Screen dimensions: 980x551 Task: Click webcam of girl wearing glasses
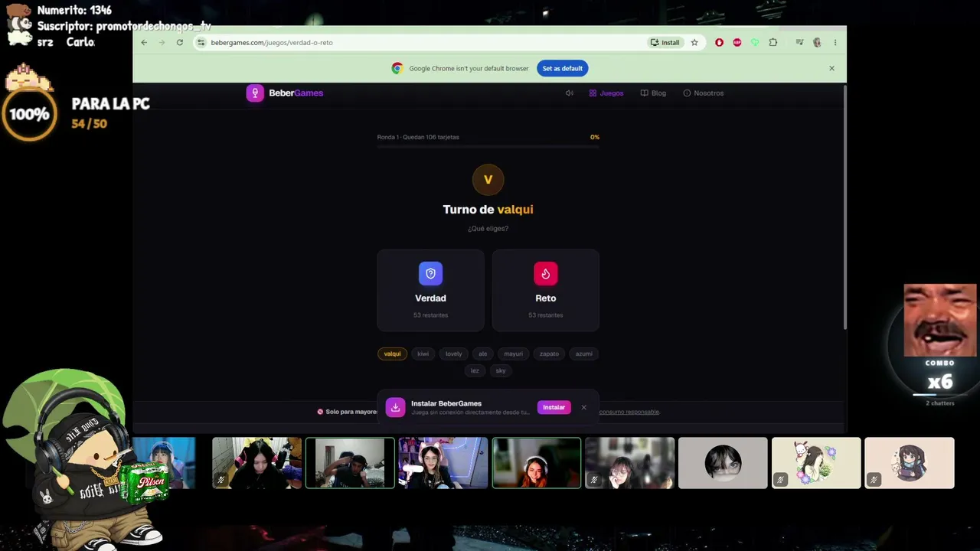(x=629, y=463)
